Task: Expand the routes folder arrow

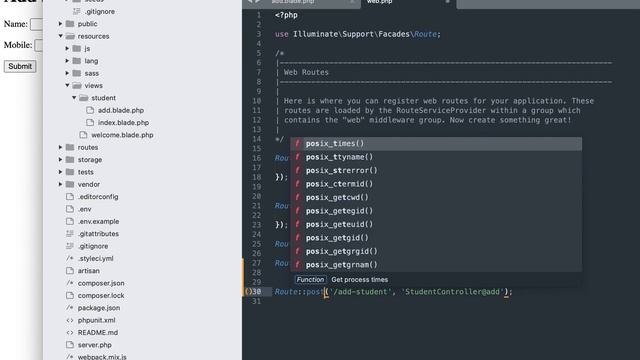Action: (60, 147)
